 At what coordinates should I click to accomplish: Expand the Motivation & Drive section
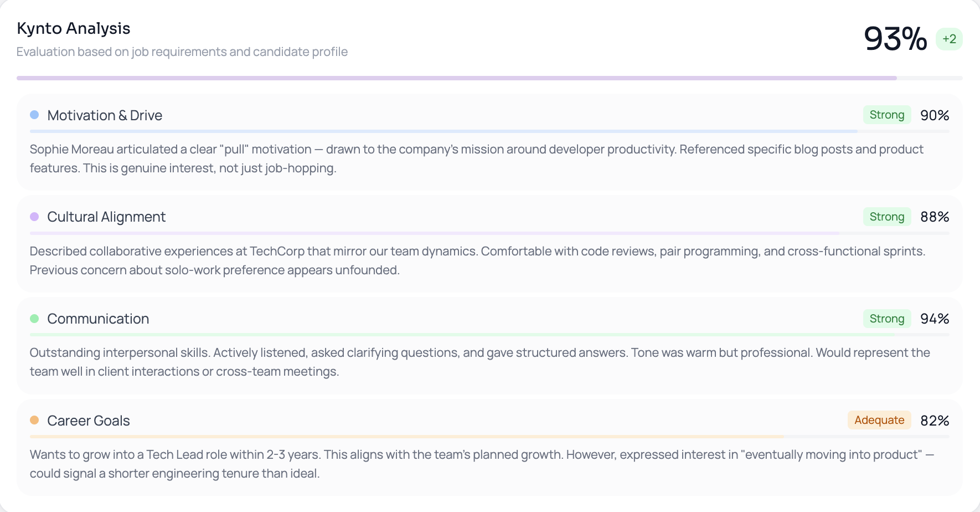pyautogui.click(x=105, y=115)
